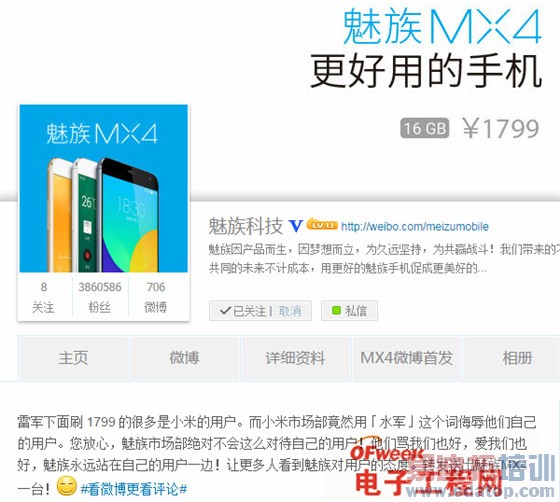The image size is (560, 502).
Task: View the 8 关注 following count
Action: click(x=44, y=297)
